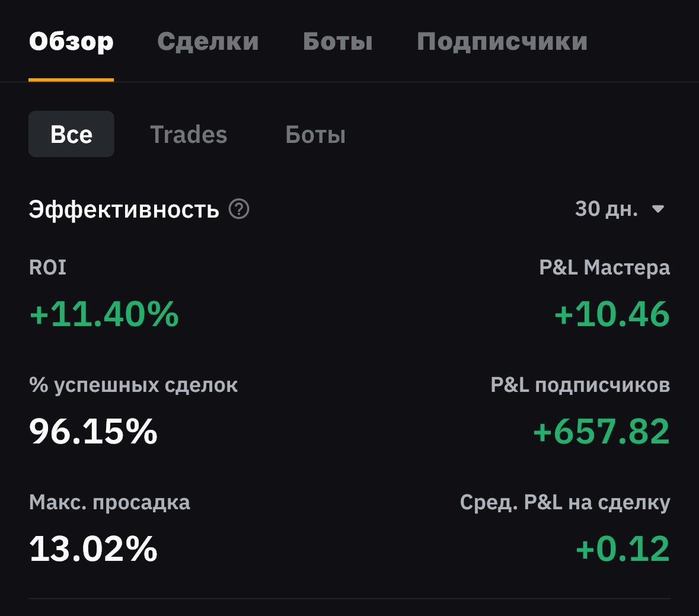This screenshot has width=699, height=616.
Task: Choose the Trades filter chip
Action: click(x=189, y=135)
